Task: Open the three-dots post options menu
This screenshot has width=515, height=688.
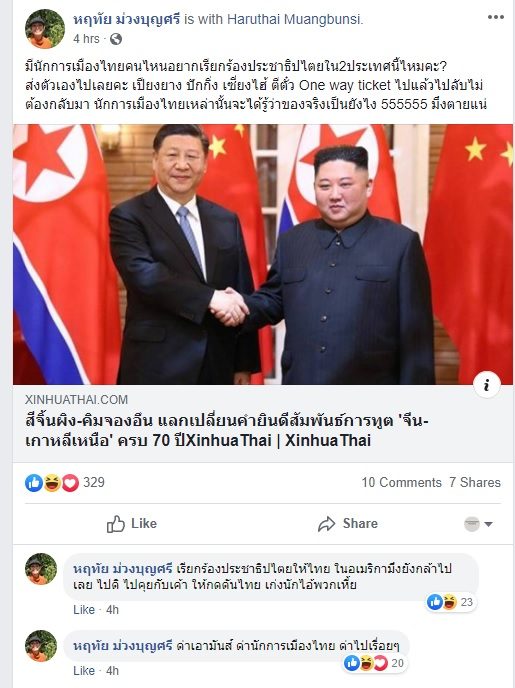Action: pos(495,18)
